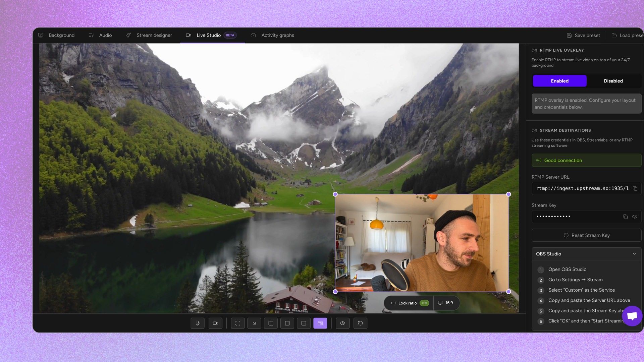This screenshot has height=362, width=644.
Task: Switch to the Audio section
Action: [x=105, y=35]
